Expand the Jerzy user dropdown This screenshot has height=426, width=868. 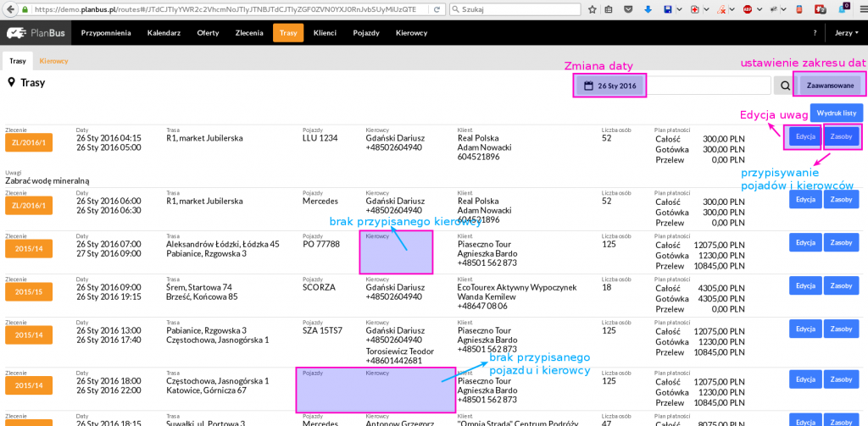[x=847, y=33]
